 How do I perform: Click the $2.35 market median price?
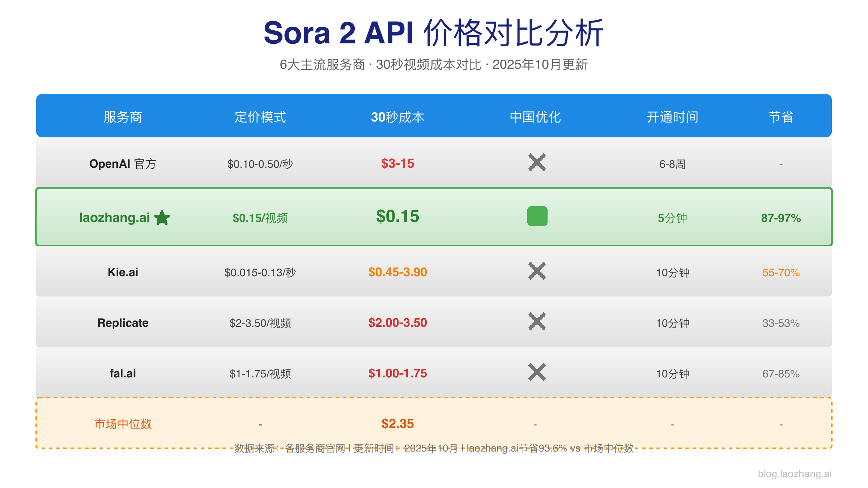point(397,424)
